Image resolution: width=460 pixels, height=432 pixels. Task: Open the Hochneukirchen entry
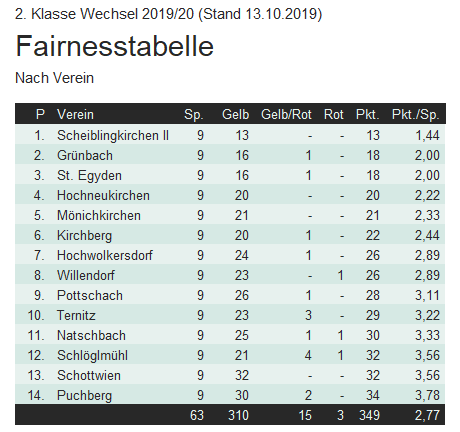[103, 195]
